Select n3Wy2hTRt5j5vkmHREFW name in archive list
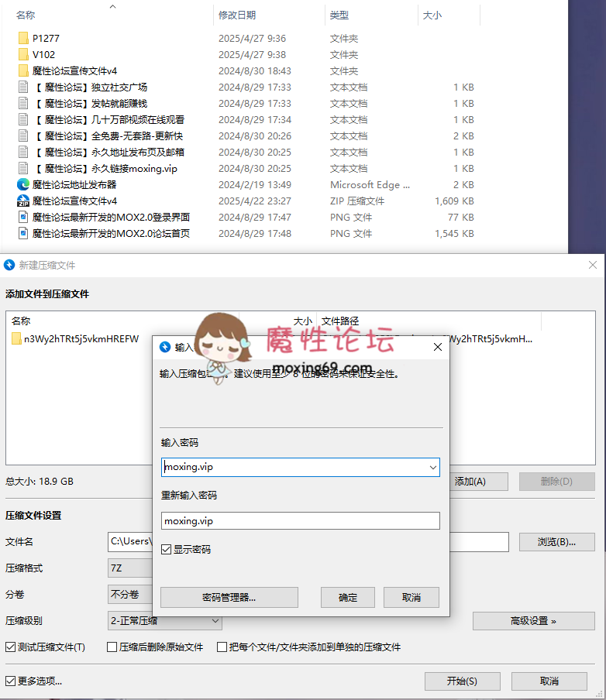 81,339
